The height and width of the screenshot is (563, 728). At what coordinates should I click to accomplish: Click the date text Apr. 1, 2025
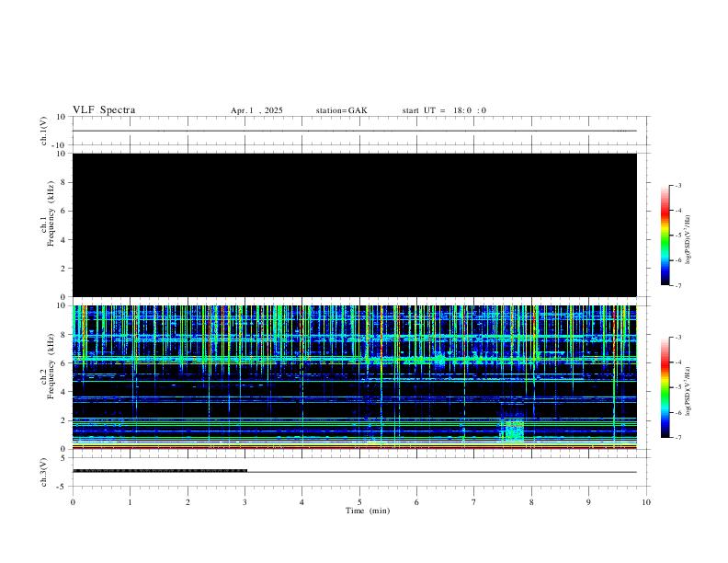[256, 110]
